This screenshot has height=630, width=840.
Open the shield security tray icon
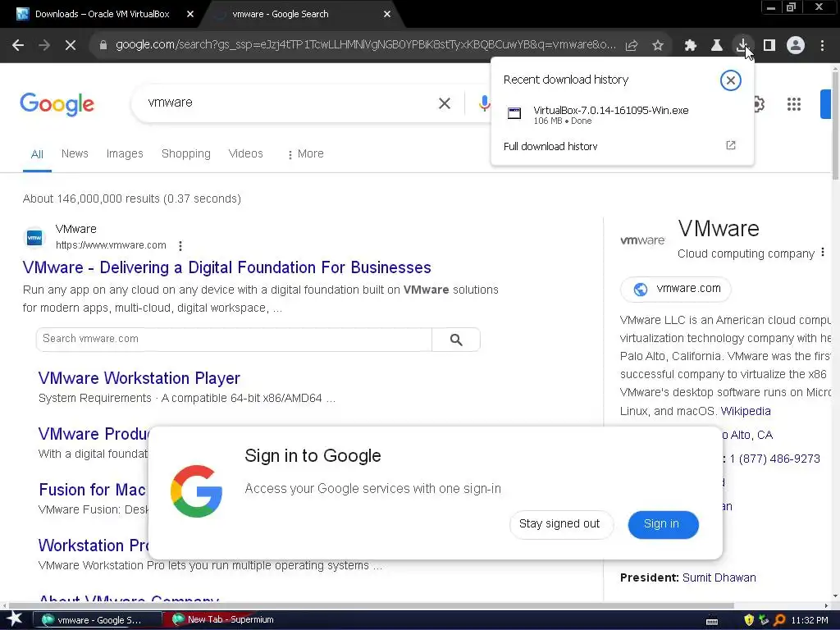point(749,620)
